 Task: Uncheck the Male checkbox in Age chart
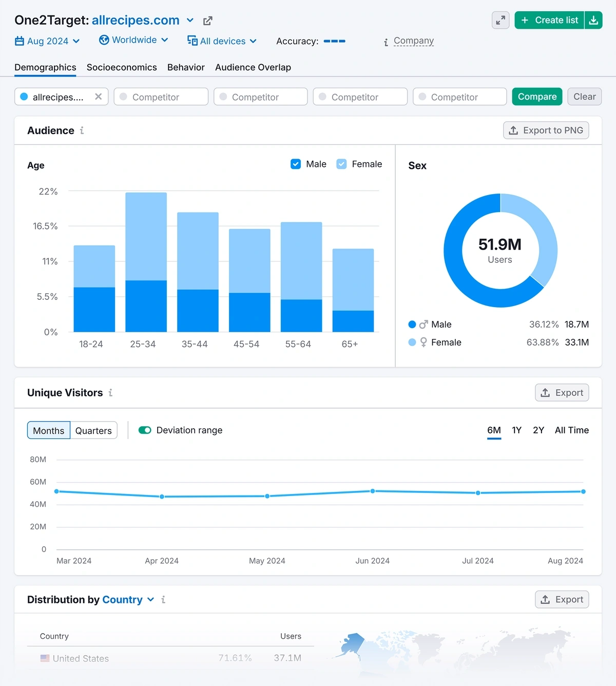pos(296,164)
